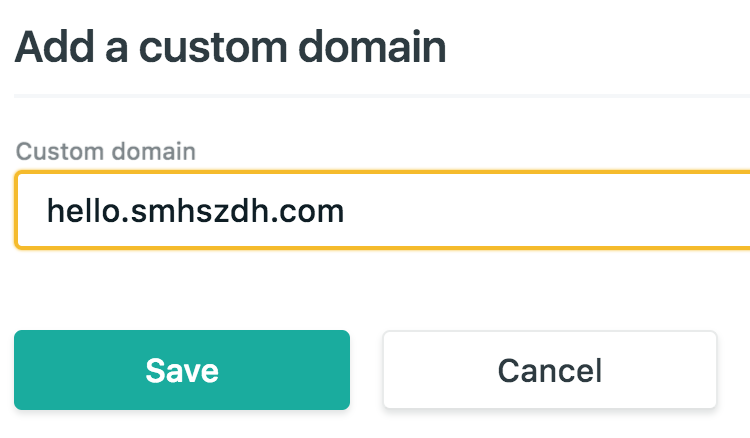
Task: Focus the Custom domain input field
Action: pyautogui.click(x=380, y=210)
